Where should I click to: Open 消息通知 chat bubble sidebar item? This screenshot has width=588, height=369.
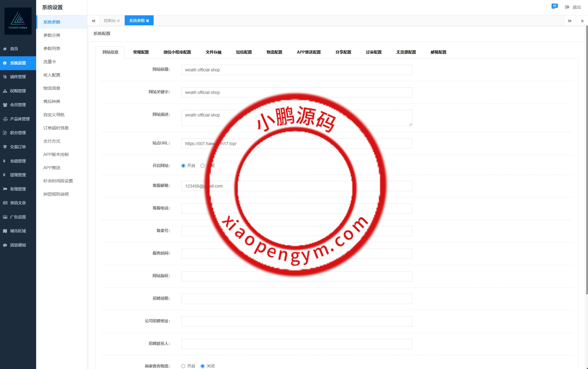click(x=5, y=245)
